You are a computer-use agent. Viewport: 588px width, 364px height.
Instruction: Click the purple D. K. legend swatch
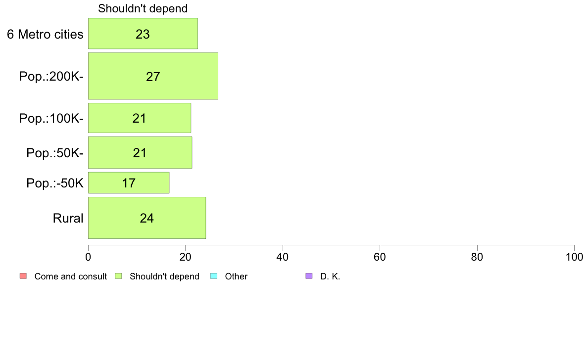(x=309, y=276)
